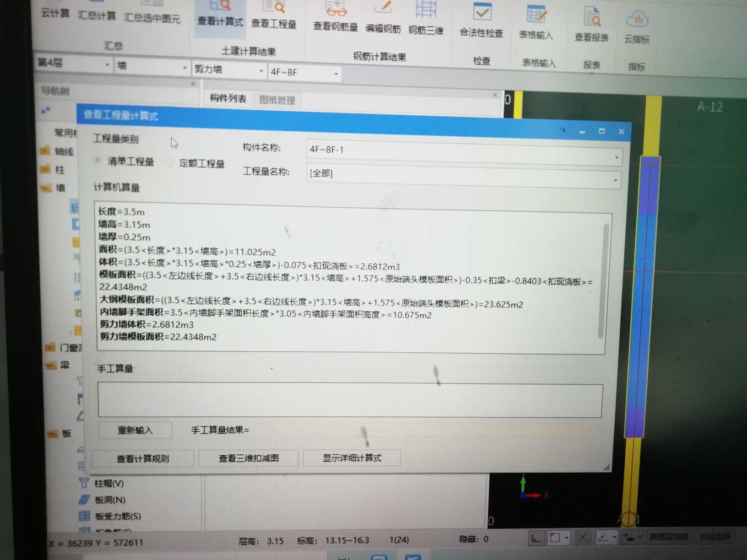Click the 体积 calculation line
This screenshot has width=747, height=560.
249,264
